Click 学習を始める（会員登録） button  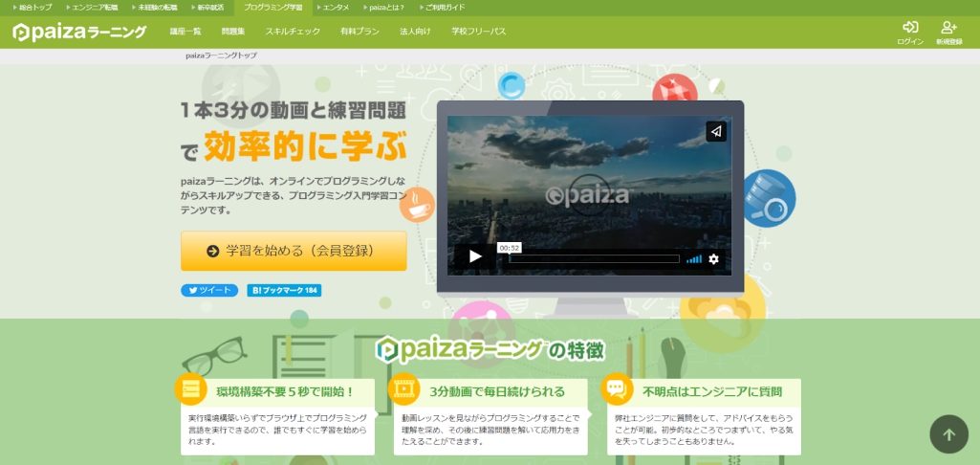(294, 251)
